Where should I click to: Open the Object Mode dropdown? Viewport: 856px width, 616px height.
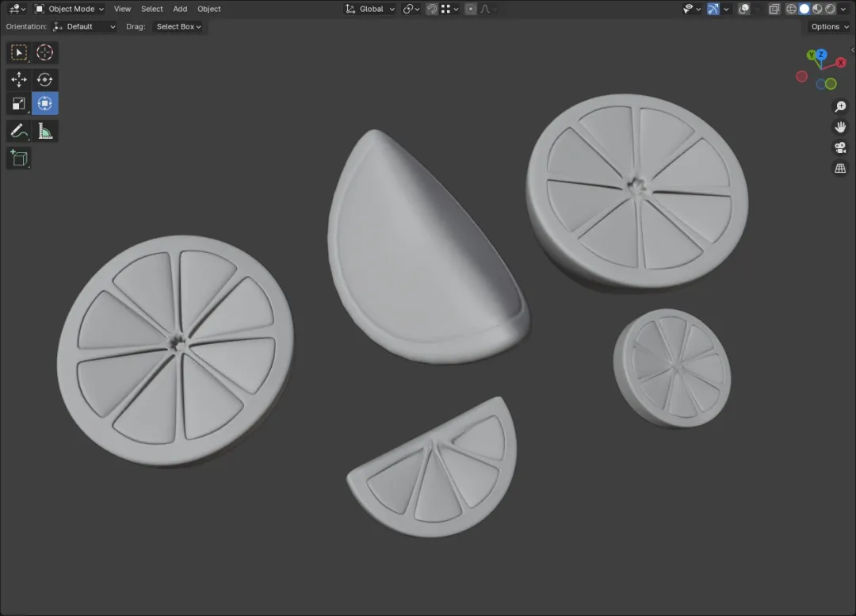click(69, 9)
